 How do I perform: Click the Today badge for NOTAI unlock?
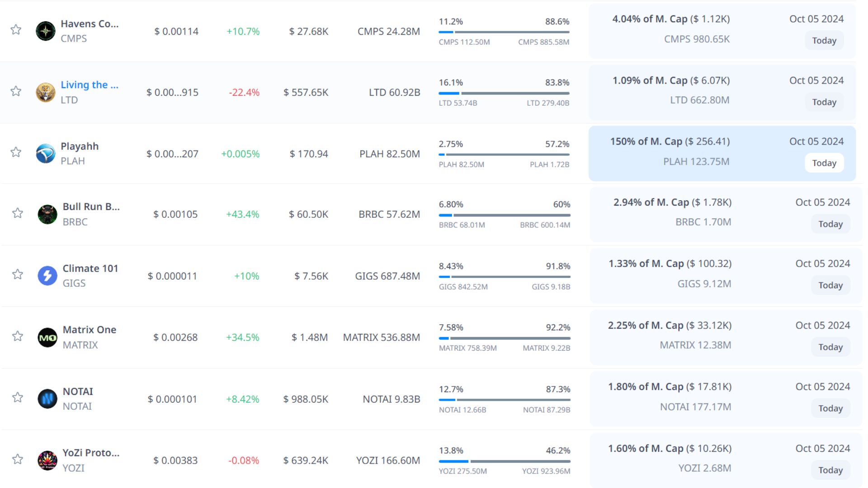pos(830,408)
